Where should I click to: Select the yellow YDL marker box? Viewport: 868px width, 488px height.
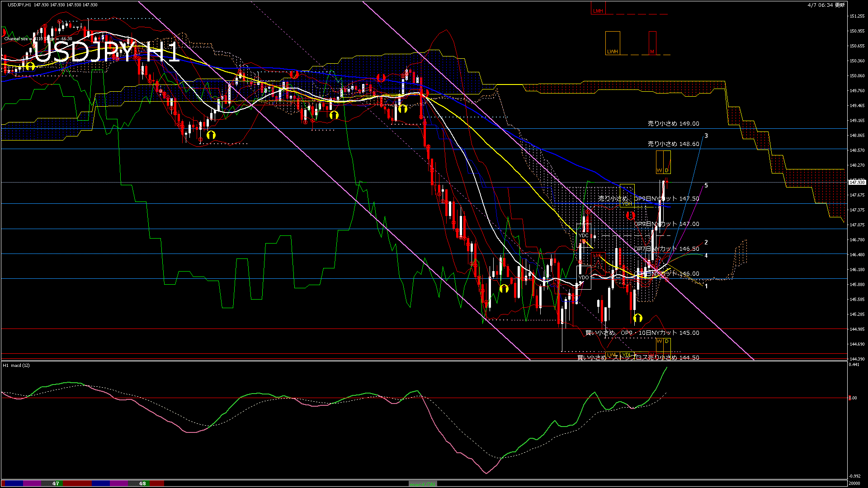pos(626,354)
